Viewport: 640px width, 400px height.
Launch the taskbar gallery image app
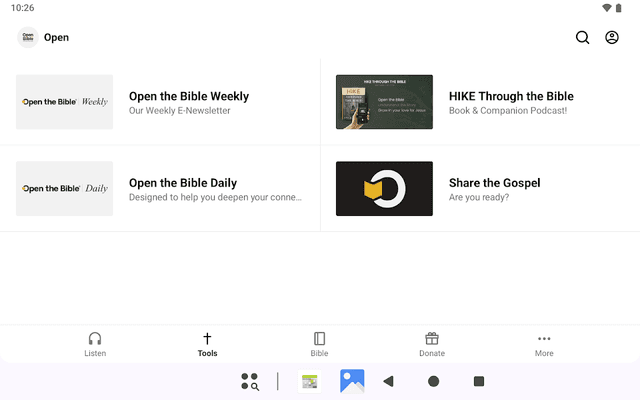(352, 381)
